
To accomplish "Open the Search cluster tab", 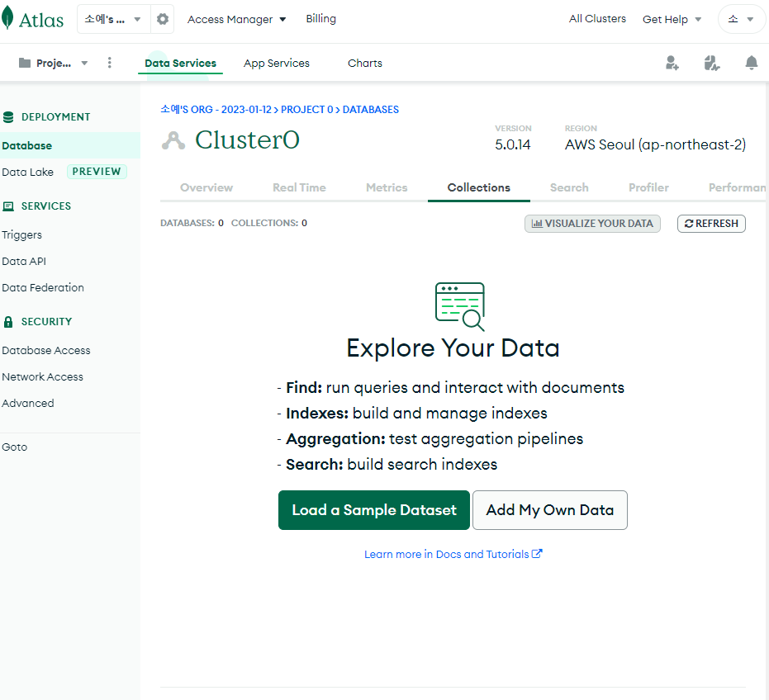I will [569, 187].
